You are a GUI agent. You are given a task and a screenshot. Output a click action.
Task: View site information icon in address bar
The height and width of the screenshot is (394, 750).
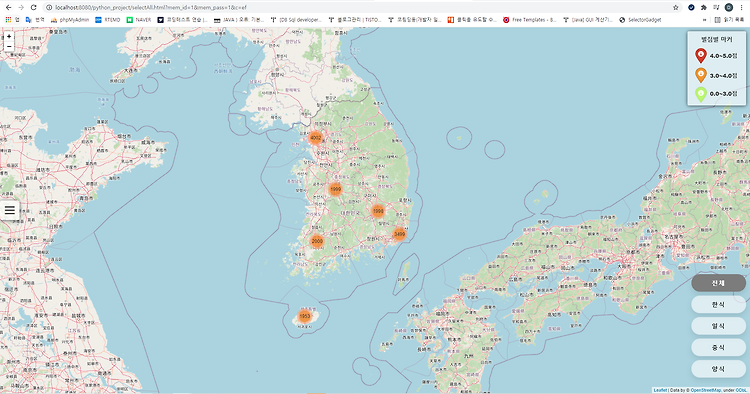click(x=49, y=7)
